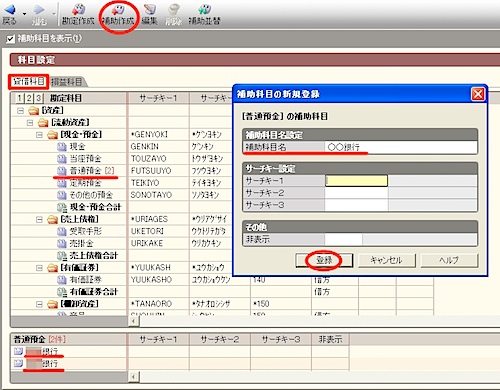Click lower list horizontal scrollbar left arrow

coord(133,377)
